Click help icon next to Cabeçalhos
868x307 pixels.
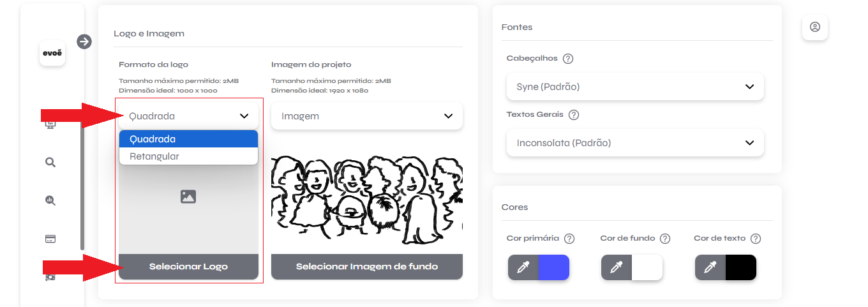[568, 59]
